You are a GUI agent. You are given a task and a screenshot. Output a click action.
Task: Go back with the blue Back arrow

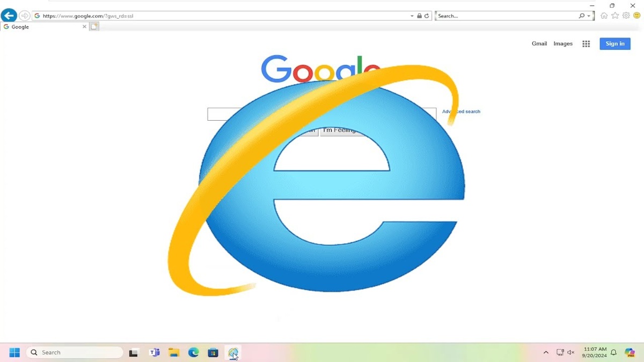[x=9, y=16]
